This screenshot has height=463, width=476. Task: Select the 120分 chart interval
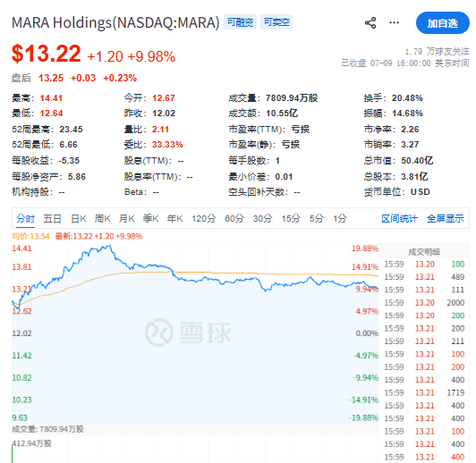[204, 219]
